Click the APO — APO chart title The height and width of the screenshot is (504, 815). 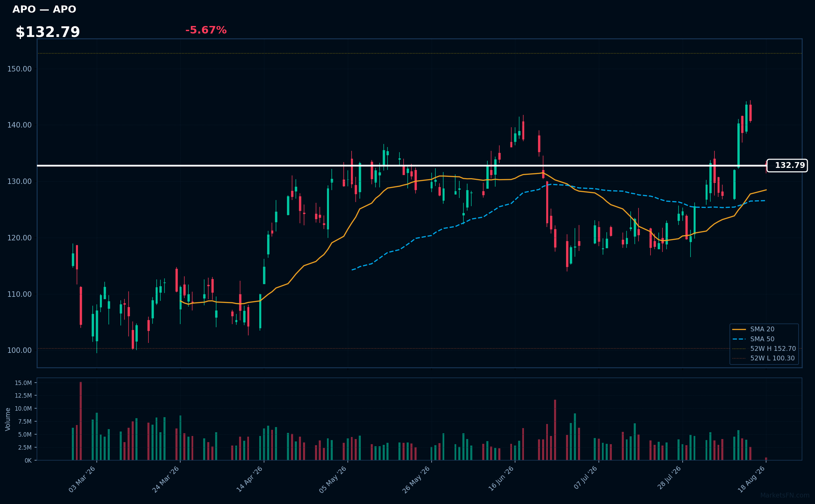tap(44, 9)
